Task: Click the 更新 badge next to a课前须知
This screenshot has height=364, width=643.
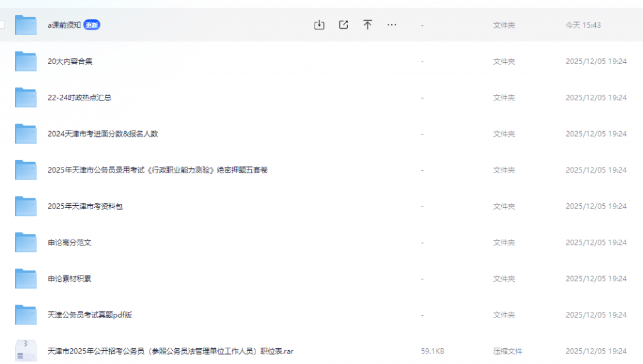Action: pyautogui.click(x=92, y=25)
